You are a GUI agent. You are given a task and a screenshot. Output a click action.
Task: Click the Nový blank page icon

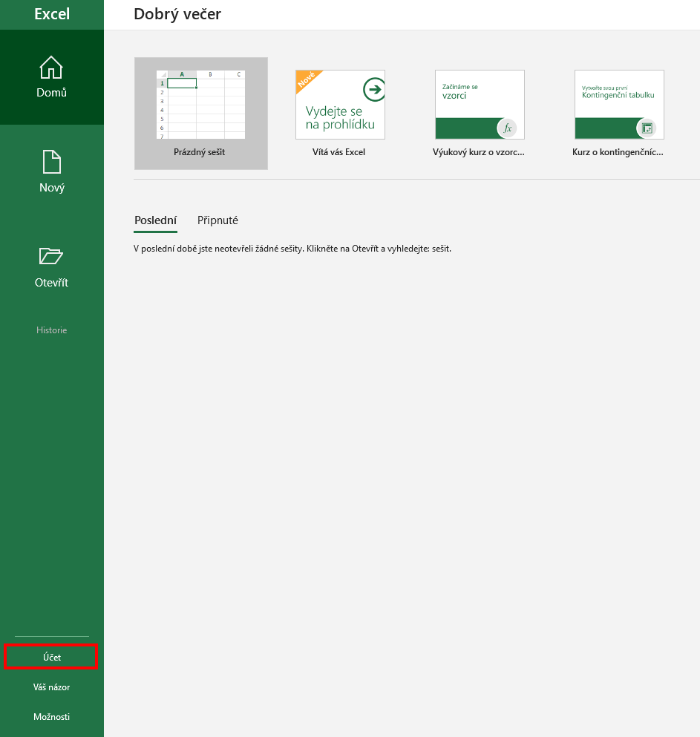point(52,162)
